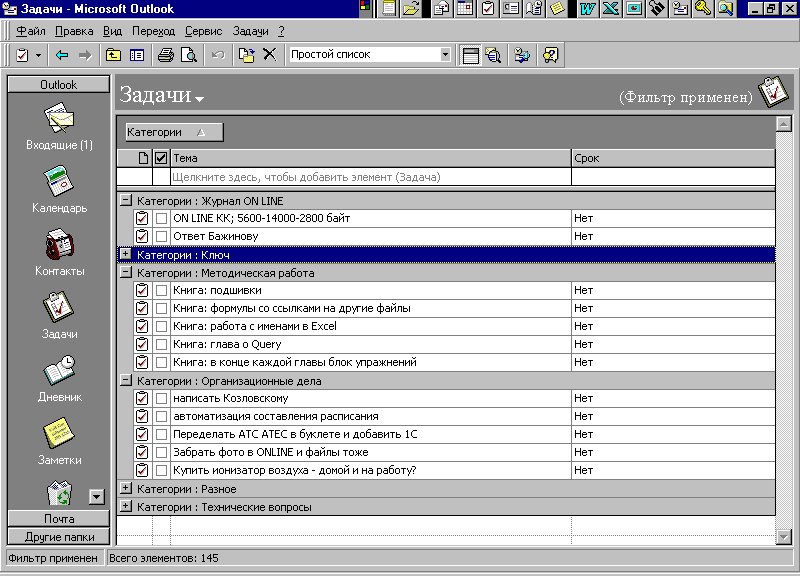The image size is (800, 576).
Task: Click the 'Щелкните здесь, чтобы добавить элемент' field
Action: pyautogui.click(x=371, y=177)
